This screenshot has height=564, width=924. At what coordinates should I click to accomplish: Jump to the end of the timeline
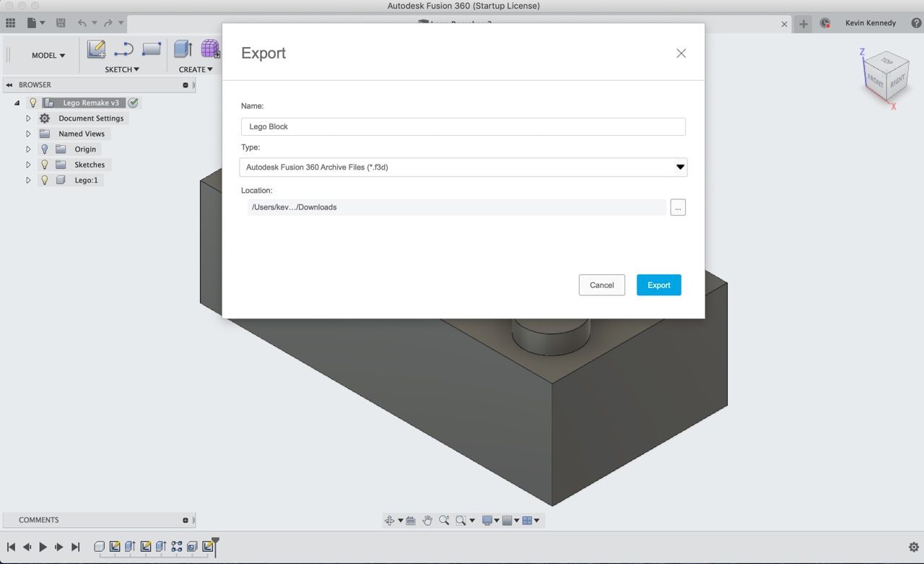pyautogui.click(x=75, y=547)
